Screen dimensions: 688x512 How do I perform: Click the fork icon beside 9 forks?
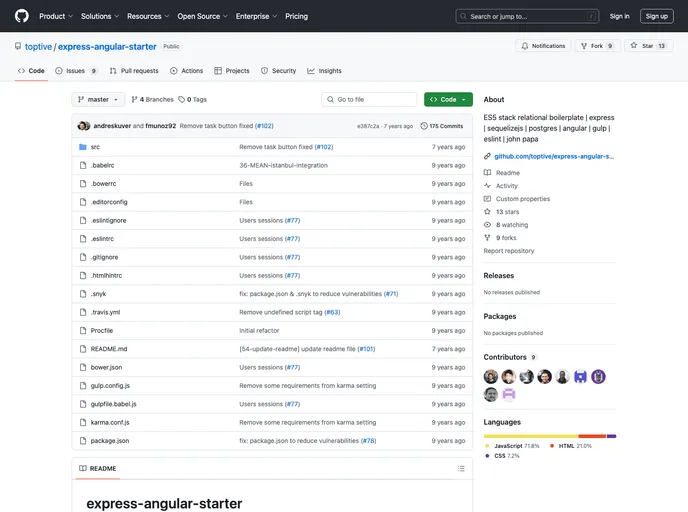[x=487, y=237]
